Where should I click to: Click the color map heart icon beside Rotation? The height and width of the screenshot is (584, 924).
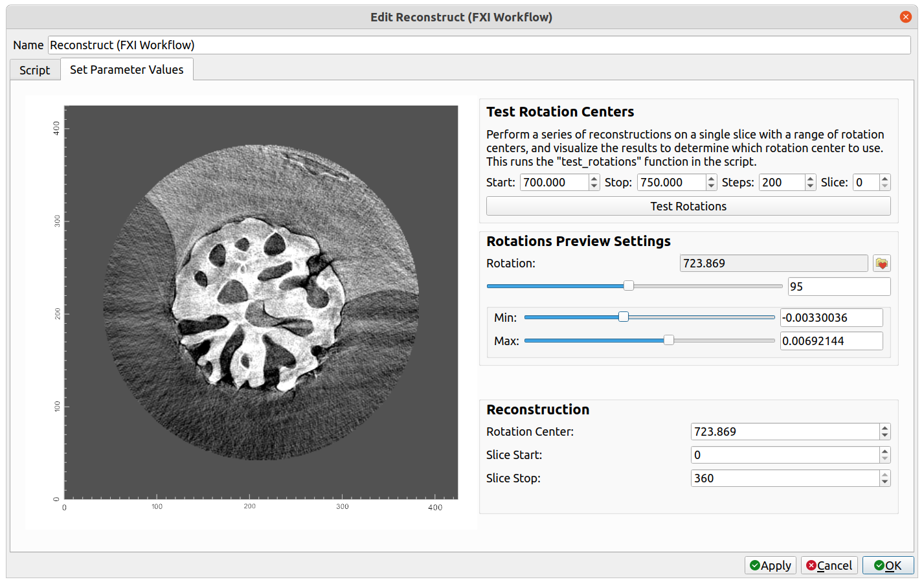click(881, 264)
